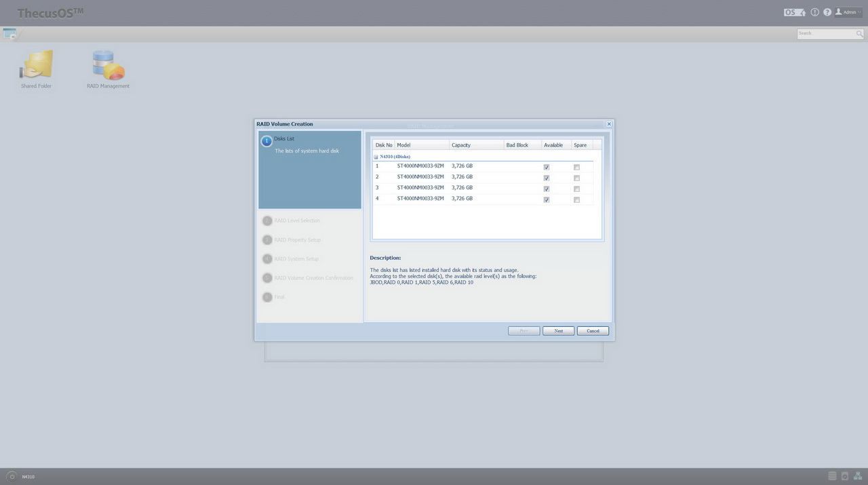Click the power icon in bottom bar
The width and height of the screenshot is (868, 485).
[12, 476]
